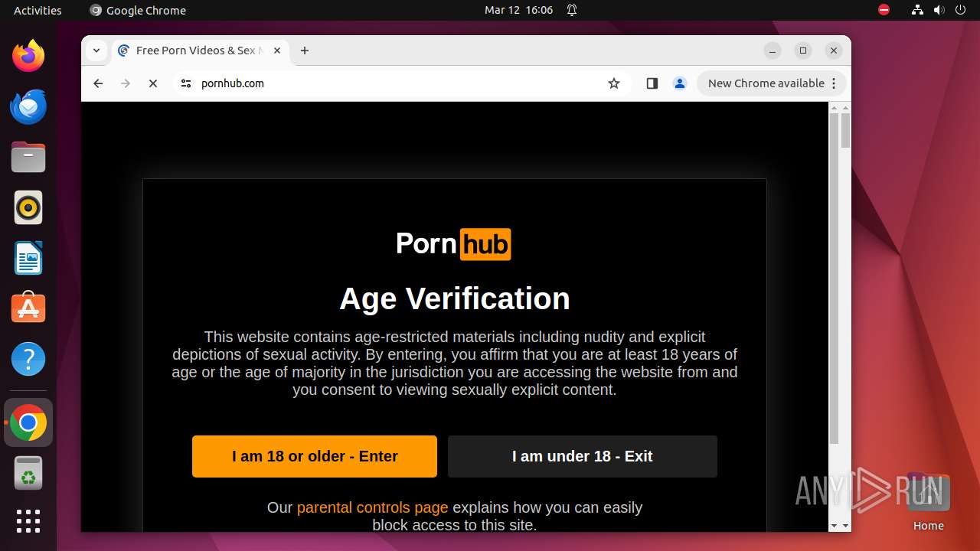
Task: Launch Thunderbird mail from the dock
Action: (x=28, y=106)
